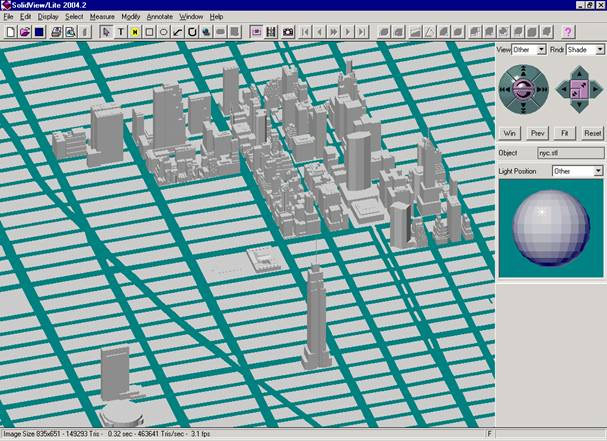The width and height of the screenshot is (607, 441).
Task: Click the light position sphere preview
Action: [551, 230]
